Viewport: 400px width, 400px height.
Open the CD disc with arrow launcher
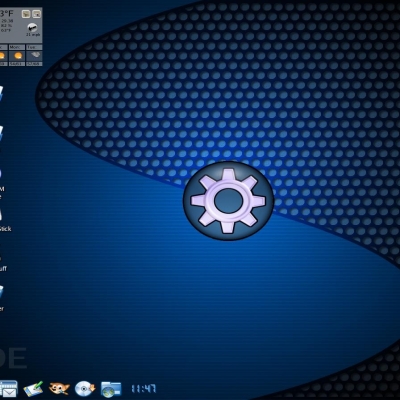[85, 389]
